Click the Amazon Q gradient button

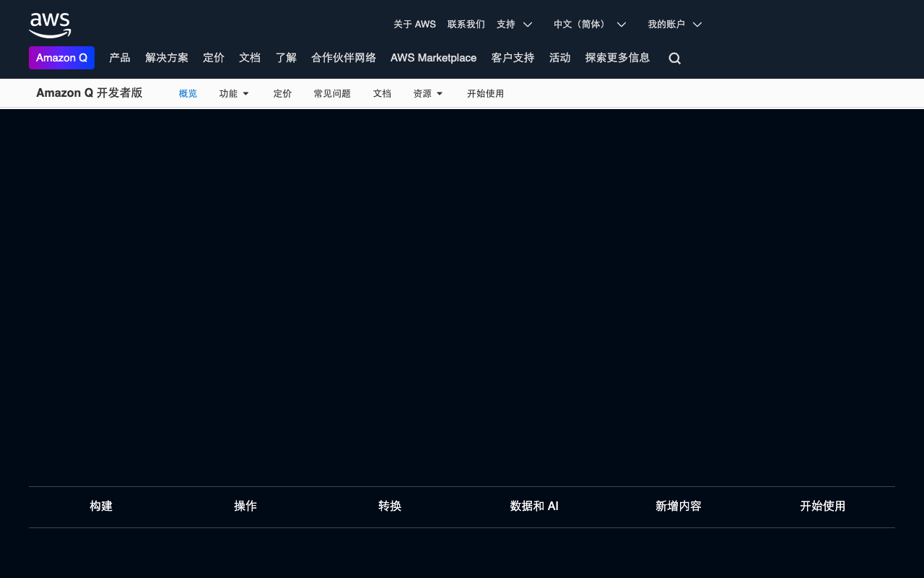(61, 58)
